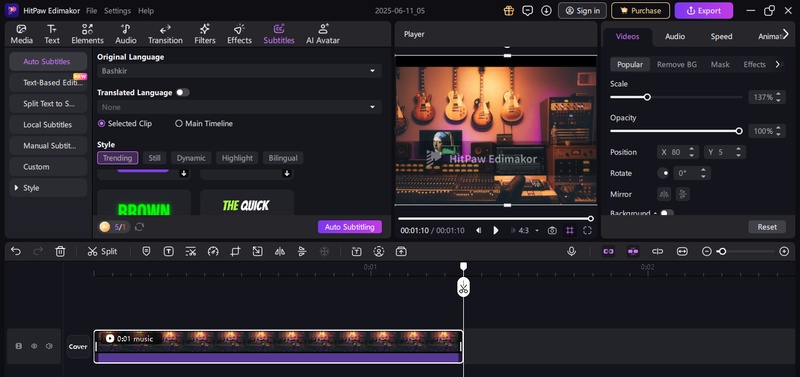Zoom in the timeline with plus icon
Image resolution: width=800 pixels, height=377 pixels.
pyautogui.click(x=784, y=251)
